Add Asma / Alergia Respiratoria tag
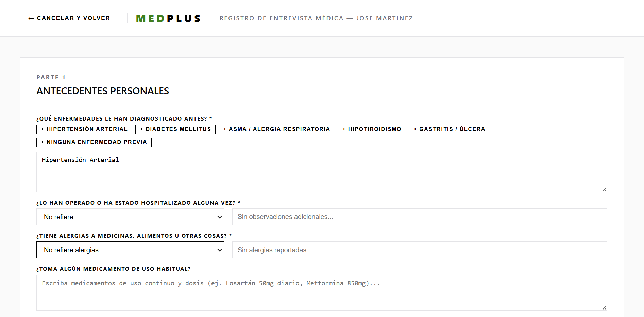This screenshot has width=644, height=317. [277, 129]
